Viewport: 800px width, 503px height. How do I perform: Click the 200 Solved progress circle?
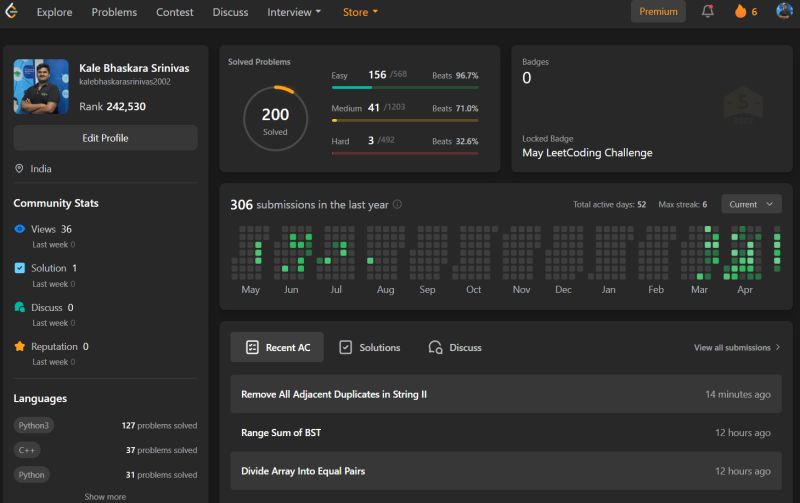point(275,118)
